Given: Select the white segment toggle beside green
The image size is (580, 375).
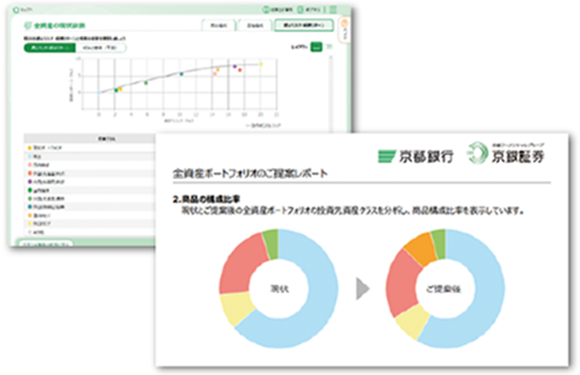Looking at the screenshot, I should click(x=101, y=48).
